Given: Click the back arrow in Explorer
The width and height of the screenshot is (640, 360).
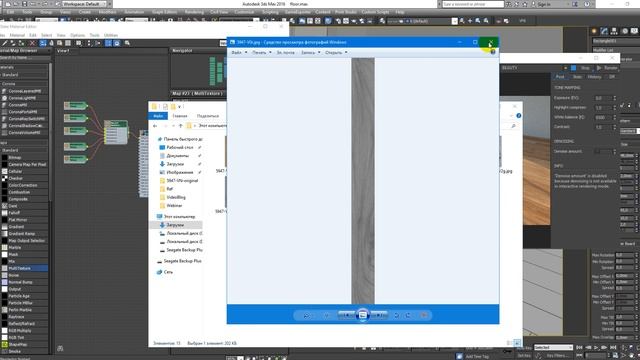Looking at the screenshot, I should [155, 126].
